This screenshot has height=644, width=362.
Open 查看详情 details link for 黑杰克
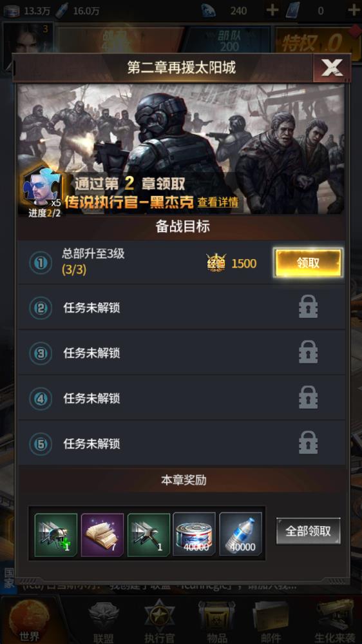(218, 202)
